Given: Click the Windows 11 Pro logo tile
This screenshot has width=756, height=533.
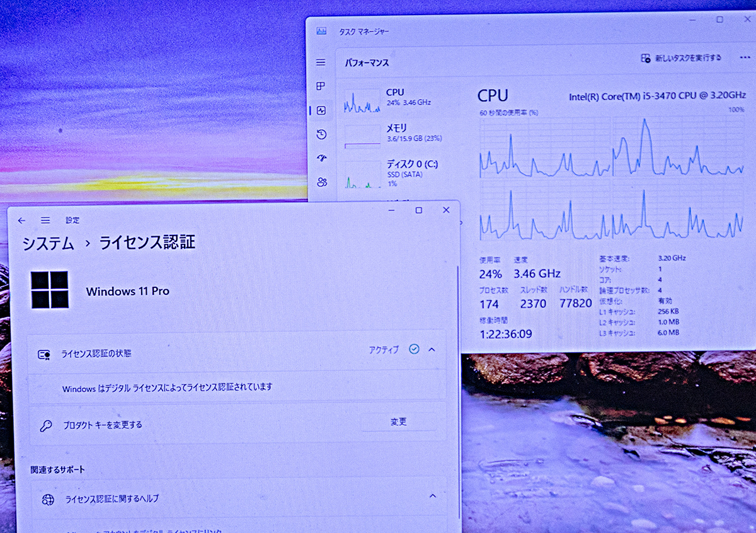Looking at the screenshot, I should point(50,290).
